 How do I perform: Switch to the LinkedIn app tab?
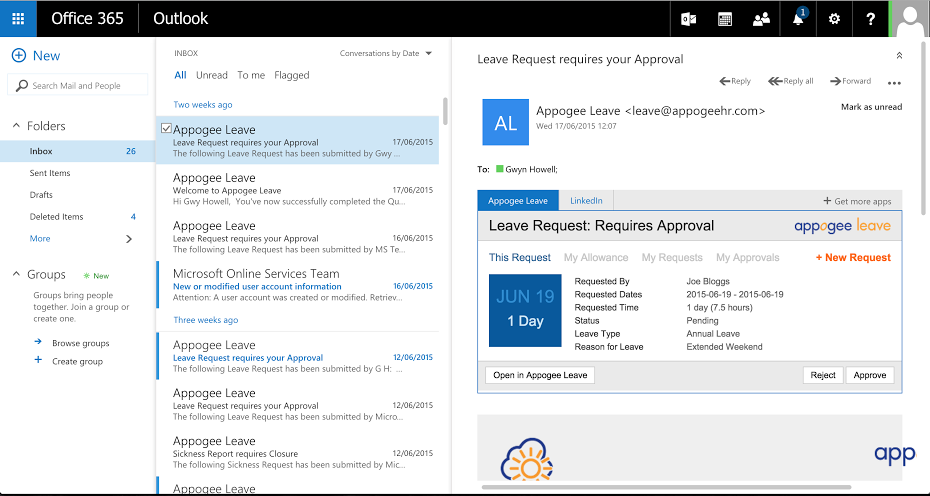coord(585,201)
